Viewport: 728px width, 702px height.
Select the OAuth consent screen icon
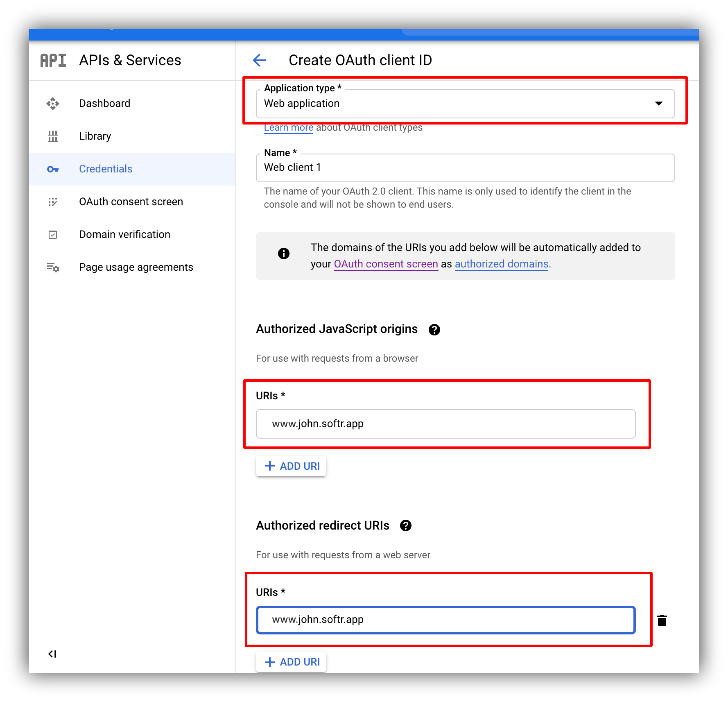pyautogui.click(x=53, y=202)
